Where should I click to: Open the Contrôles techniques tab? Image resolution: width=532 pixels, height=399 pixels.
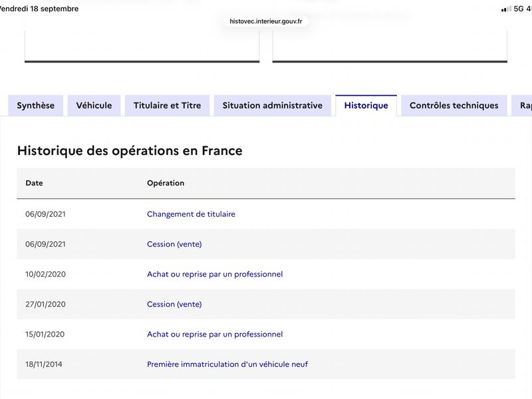point(454,106)
